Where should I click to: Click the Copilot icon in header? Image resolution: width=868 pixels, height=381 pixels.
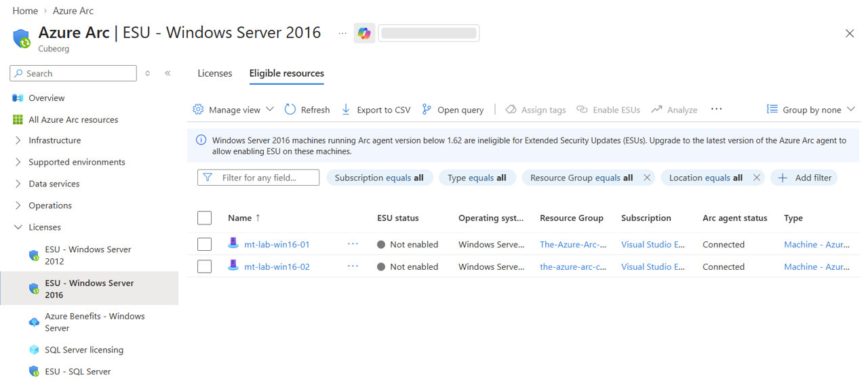(364, 33)
